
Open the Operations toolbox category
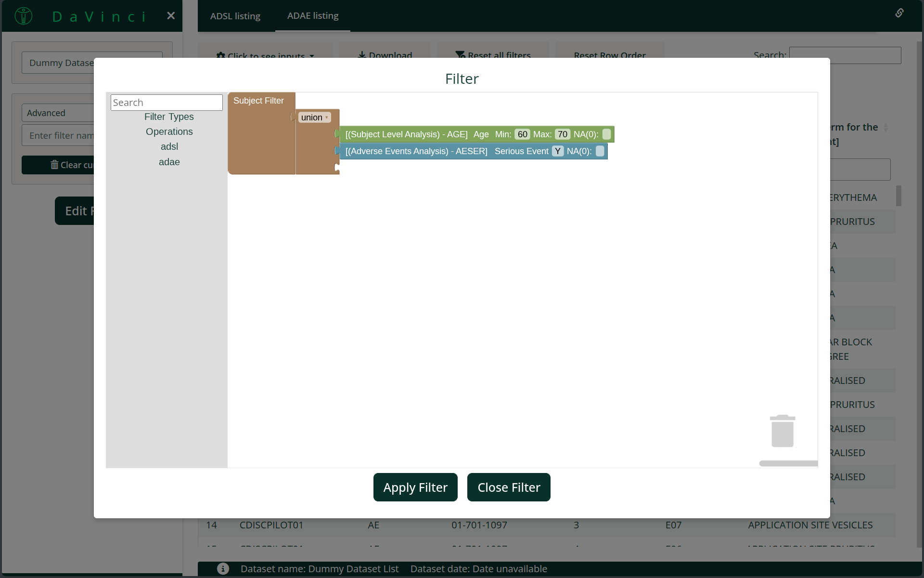pyautogui.click(x=169, y=131)
